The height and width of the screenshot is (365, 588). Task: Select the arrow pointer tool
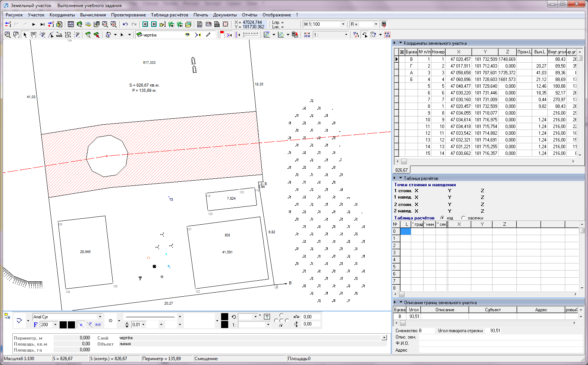[25, 35]
